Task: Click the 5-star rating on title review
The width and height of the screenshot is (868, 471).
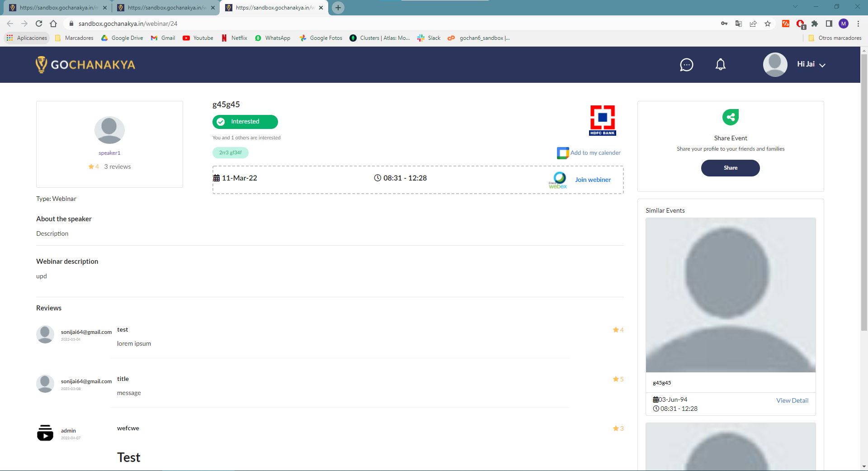Action: 618,379
